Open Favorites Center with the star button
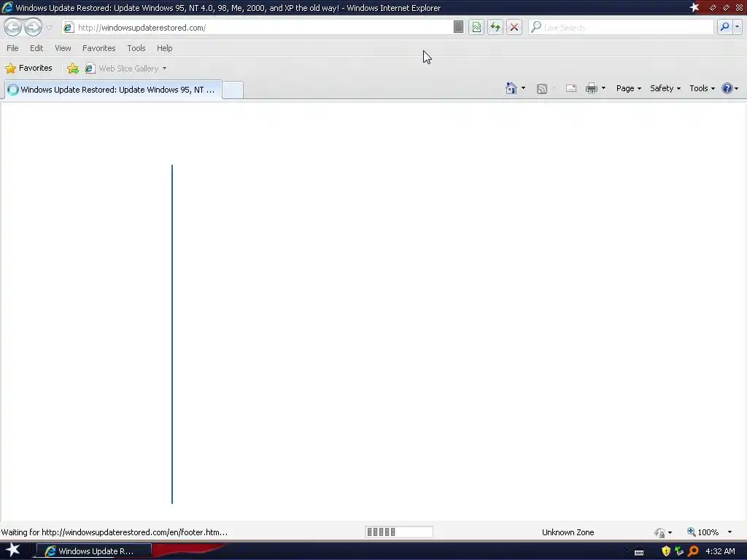The height and width of the screenshot is (560, 747). [x=28, y=68]
